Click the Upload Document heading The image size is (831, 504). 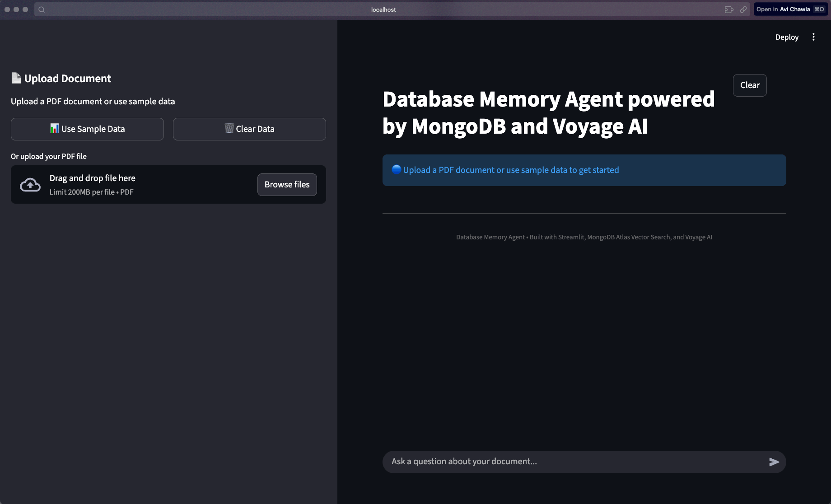click(61, 79)
